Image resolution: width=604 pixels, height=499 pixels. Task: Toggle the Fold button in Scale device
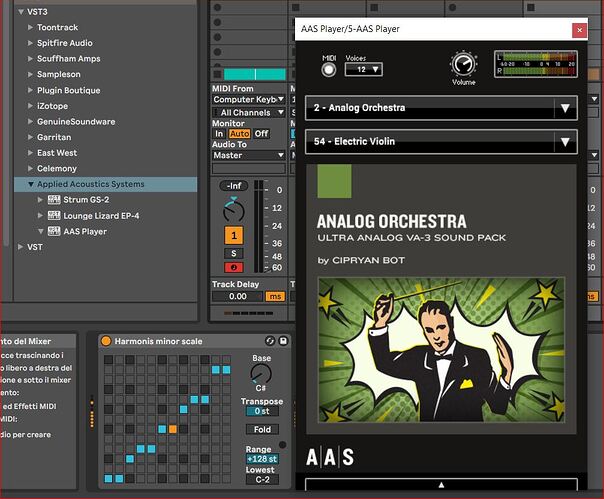pos(262,429)
